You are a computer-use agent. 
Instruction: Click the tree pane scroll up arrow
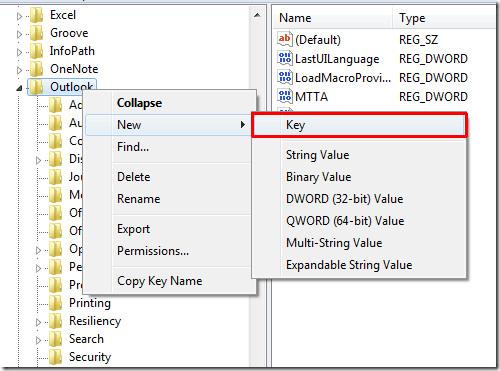pos(257,15)
